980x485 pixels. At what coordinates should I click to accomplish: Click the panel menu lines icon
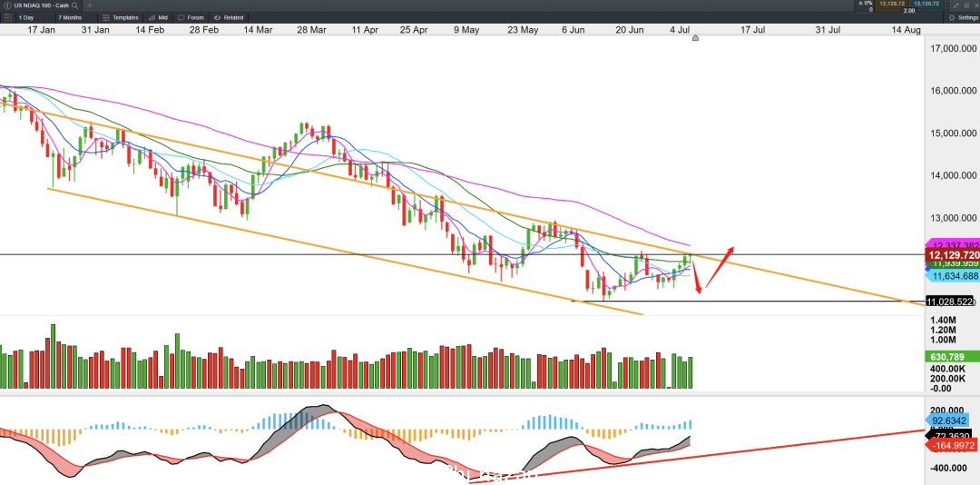[x=948, y=6]
